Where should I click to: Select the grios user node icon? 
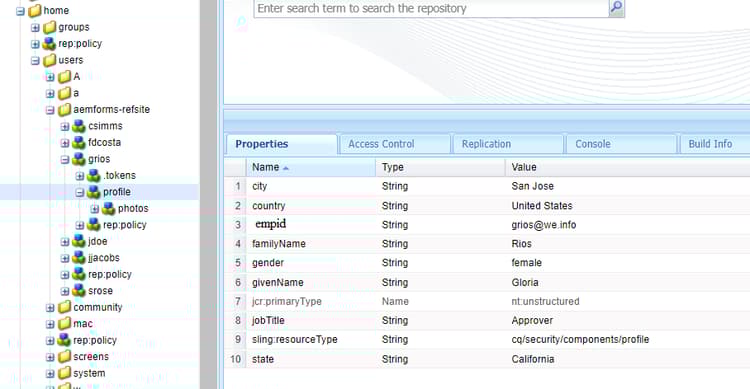click(x=79, y=159)
